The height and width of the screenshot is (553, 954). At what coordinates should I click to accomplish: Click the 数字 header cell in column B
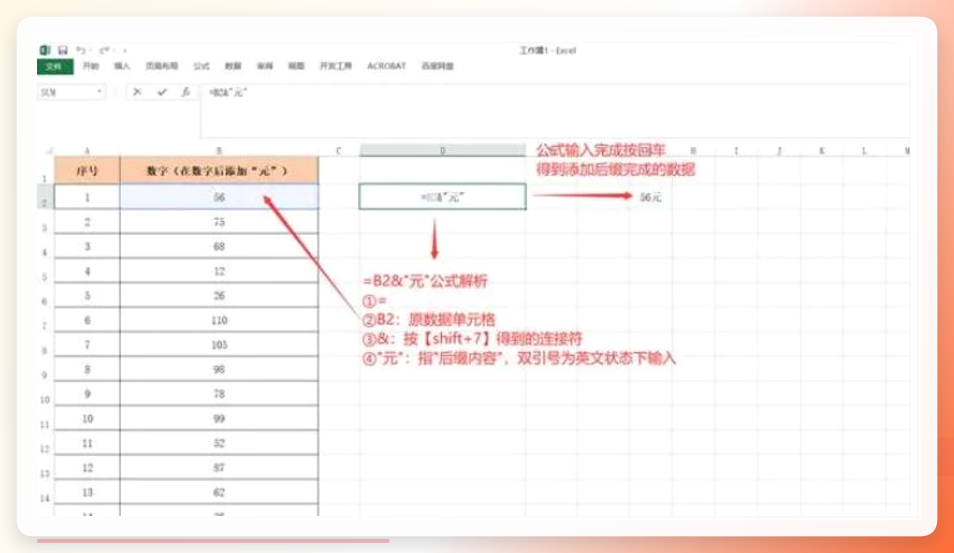pyautogui.click(x=219, y=171)
